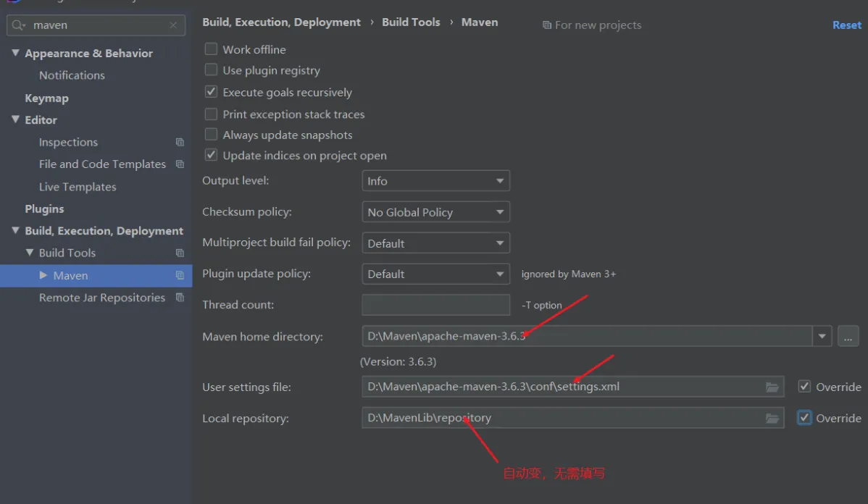Browse folder for User settings file
Image resolution: width=868 pixels, height=504 pixels.
pyautogui.click(x=772, y=387)
